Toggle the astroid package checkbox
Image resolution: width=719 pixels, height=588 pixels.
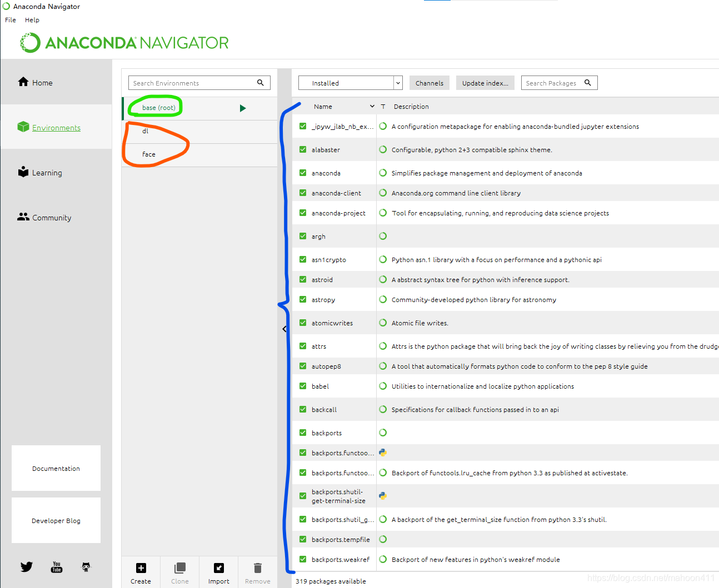[303, 279]
